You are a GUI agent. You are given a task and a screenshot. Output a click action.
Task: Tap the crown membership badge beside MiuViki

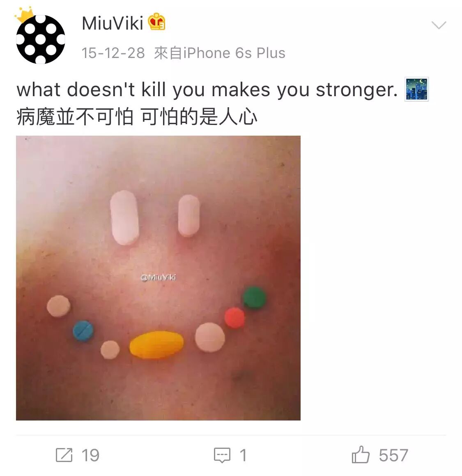click(x=156, y=22)
